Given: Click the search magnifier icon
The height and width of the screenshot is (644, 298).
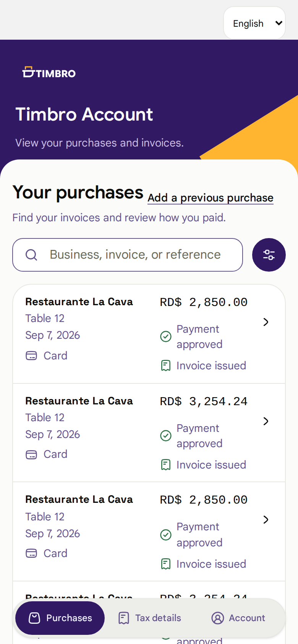Looking at the screenshot, I should click(x=31, y=255).
